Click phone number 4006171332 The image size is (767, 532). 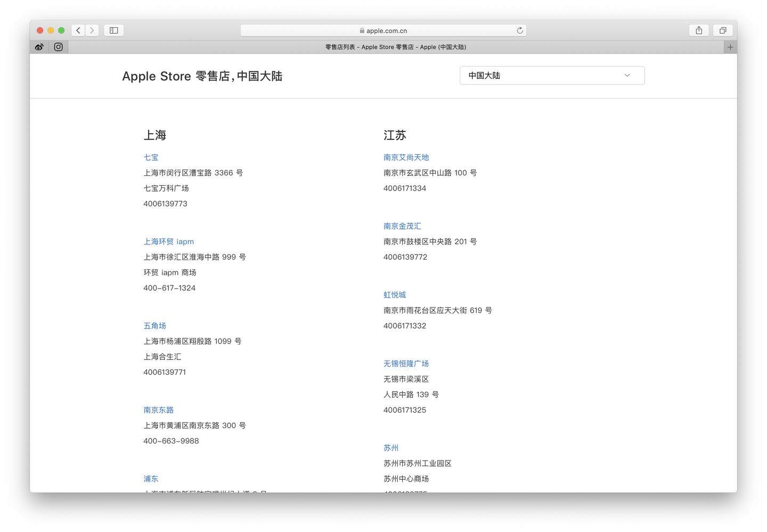[405, 325]
